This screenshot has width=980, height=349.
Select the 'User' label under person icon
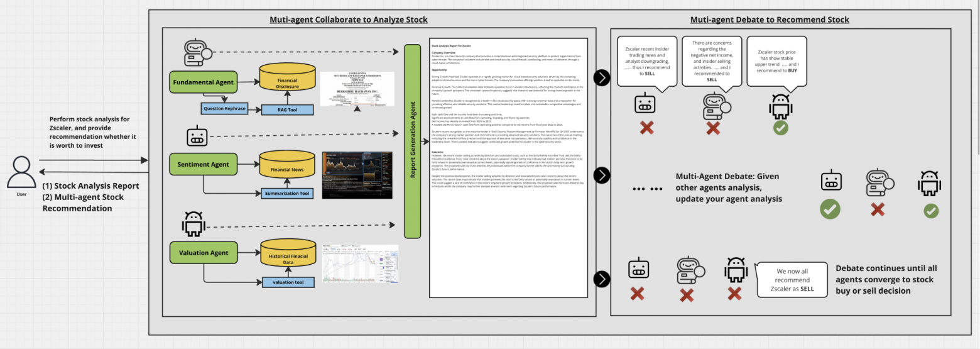(x=21, y=194)
